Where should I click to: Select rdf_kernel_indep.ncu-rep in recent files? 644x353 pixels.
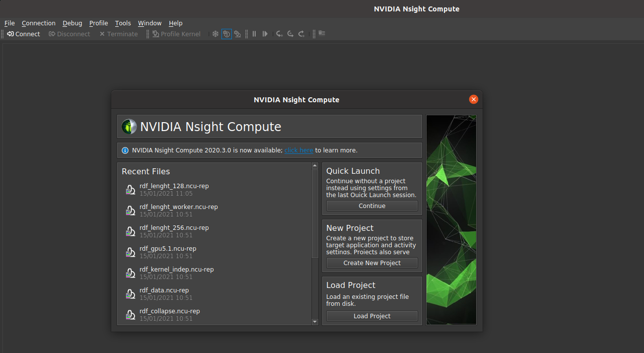pyautogui.click(x=176, y=270)
